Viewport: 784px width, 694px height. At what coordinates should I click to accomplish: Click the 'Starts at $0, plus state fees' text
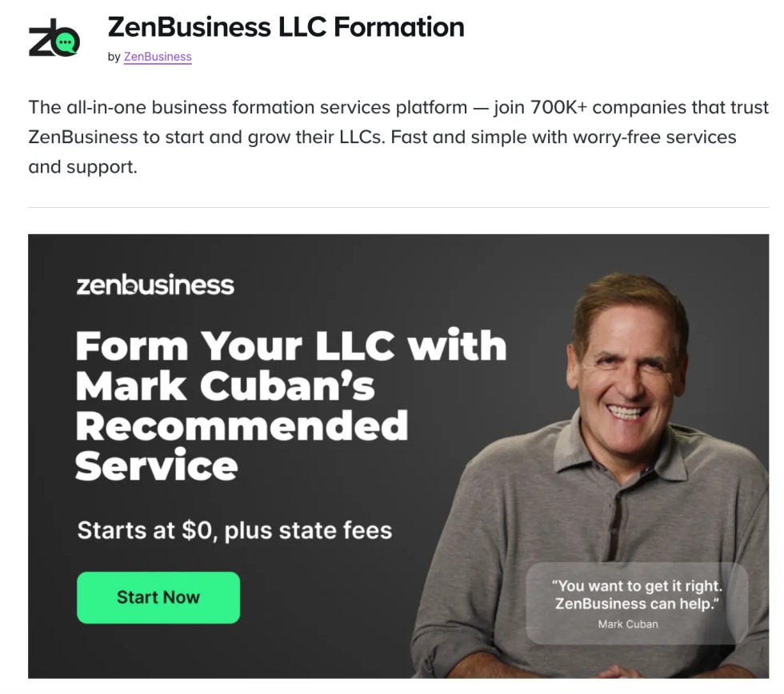point(234,530)
